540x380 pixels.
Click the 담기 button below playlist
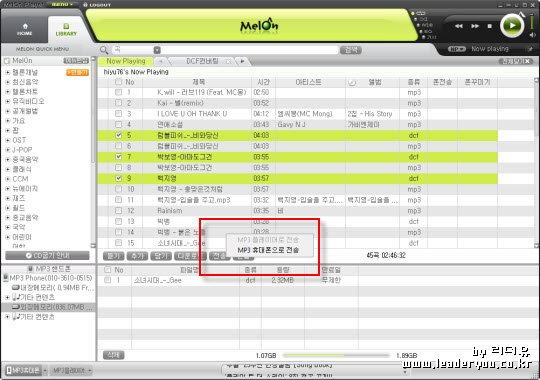161,256
